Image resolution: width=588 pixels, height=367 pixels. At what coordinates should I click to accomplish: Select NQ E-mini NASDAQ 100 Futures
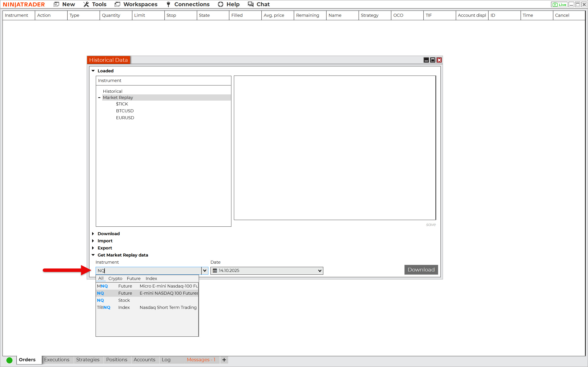click(x=147, y=293)
